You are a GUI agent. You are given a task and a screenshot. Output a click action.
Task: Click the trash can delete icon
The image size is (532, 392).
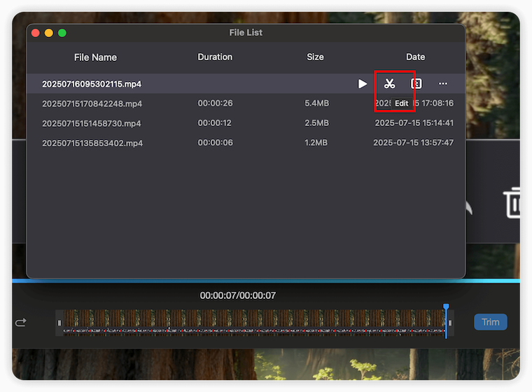[x=512, y=203]
